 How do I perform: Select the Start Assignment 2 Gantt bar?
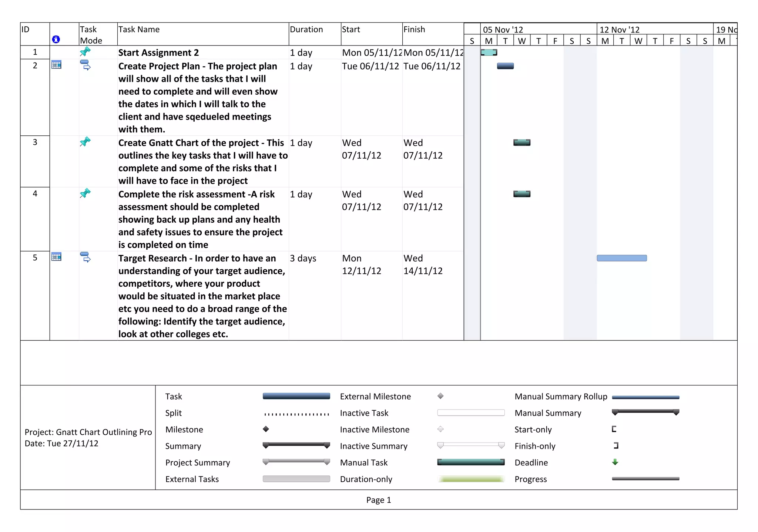coord(489,53)
